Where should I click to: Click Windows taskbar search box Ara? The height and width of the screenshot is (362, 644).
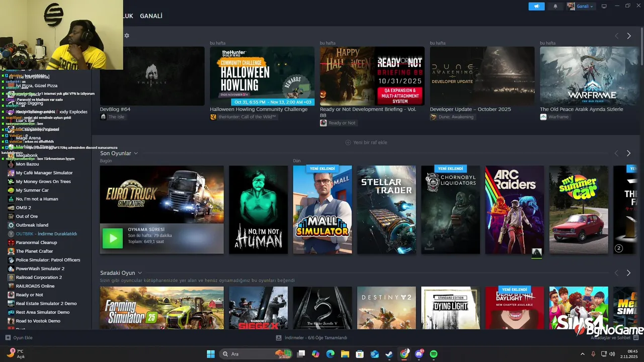click(x=255, y=354)
